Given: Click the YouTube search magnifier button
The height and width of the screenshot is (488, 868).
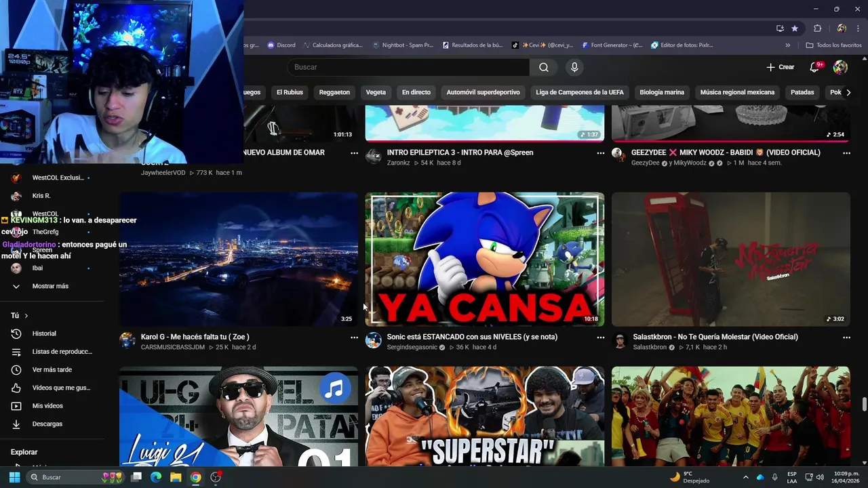Looking at the screenshot, I should [x=544, y=67].
